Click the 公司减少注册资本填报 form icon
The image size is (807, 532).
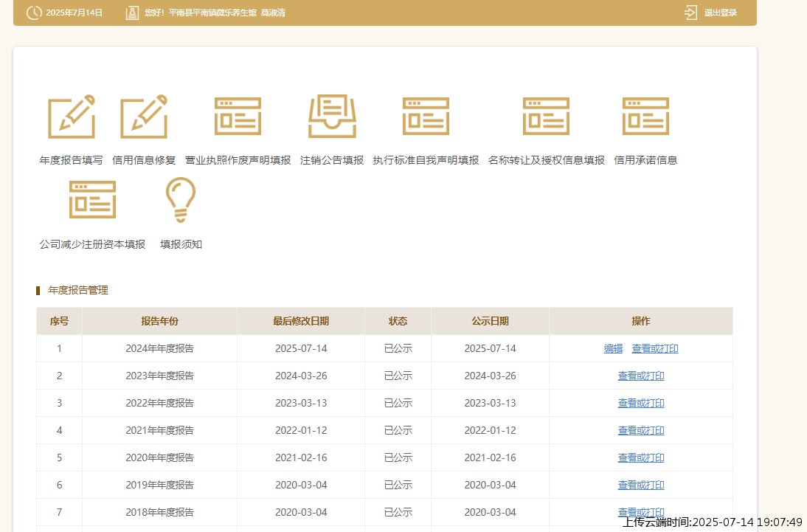(x=93, y=200)
